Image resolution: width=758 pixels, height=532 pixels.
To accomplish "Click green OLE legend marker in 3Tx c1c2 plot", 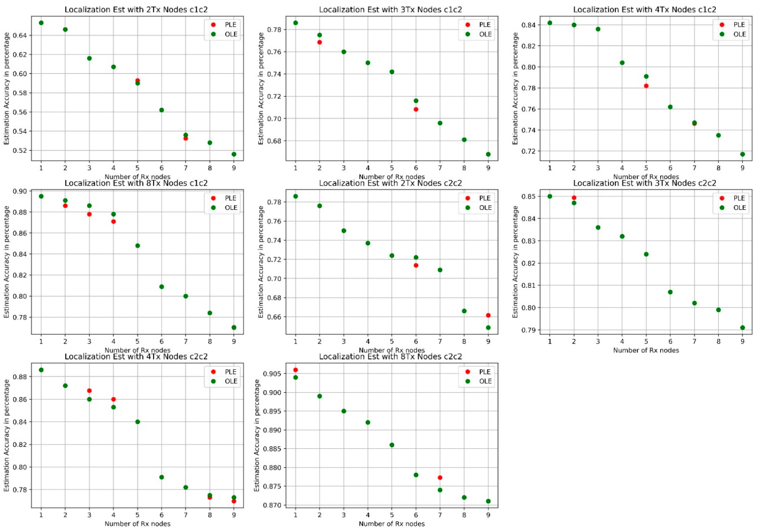I will click(x=468, y=34).
